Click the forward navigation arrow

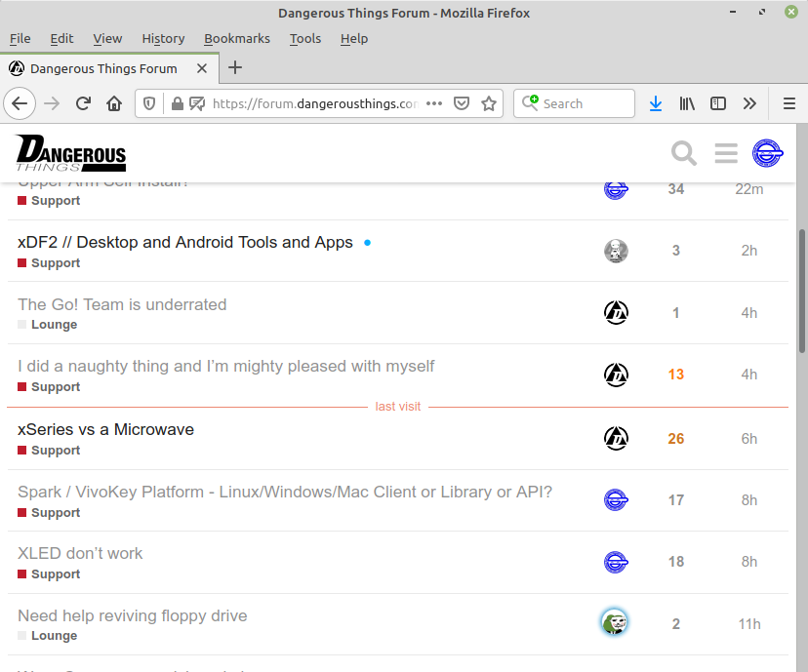tap(52, 103)
